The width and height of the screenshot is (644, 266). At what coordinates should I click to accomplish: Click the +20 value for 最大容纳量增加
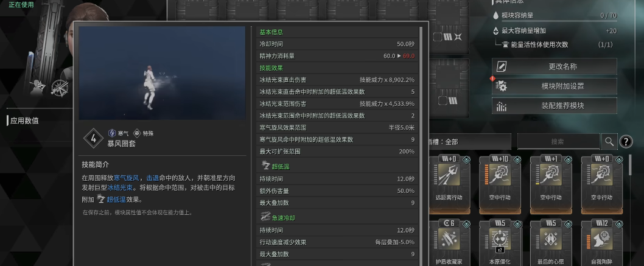611,31
